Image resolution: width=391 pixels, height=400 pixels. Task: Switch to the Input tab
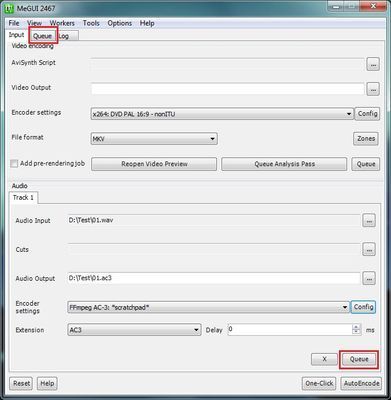(16, 35)
